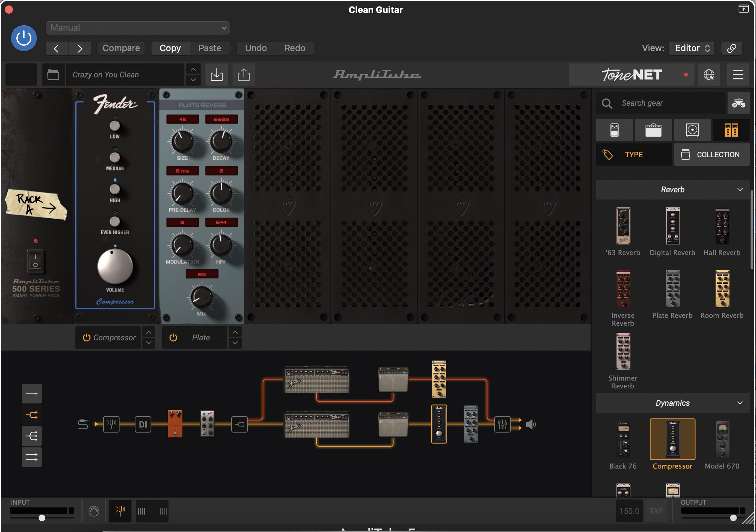Viewport: 756px width, 532px height.
Task: Click the share preset upload icon
Action: (x=244, y=75)
